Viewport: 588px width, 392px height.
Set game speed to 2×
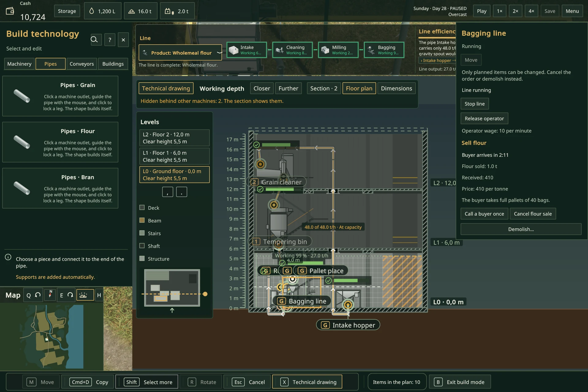515,11
